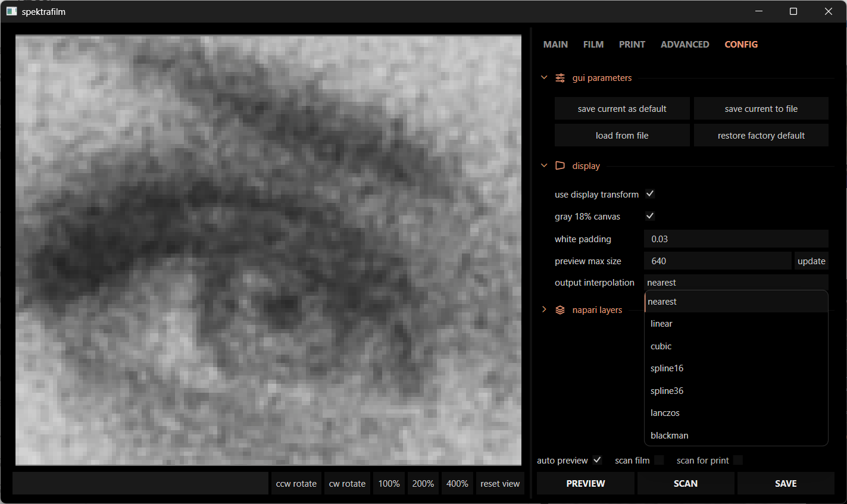Click the cw rotate button
The height and width of the screenshot is (504, 847).
tap(348, 484)
